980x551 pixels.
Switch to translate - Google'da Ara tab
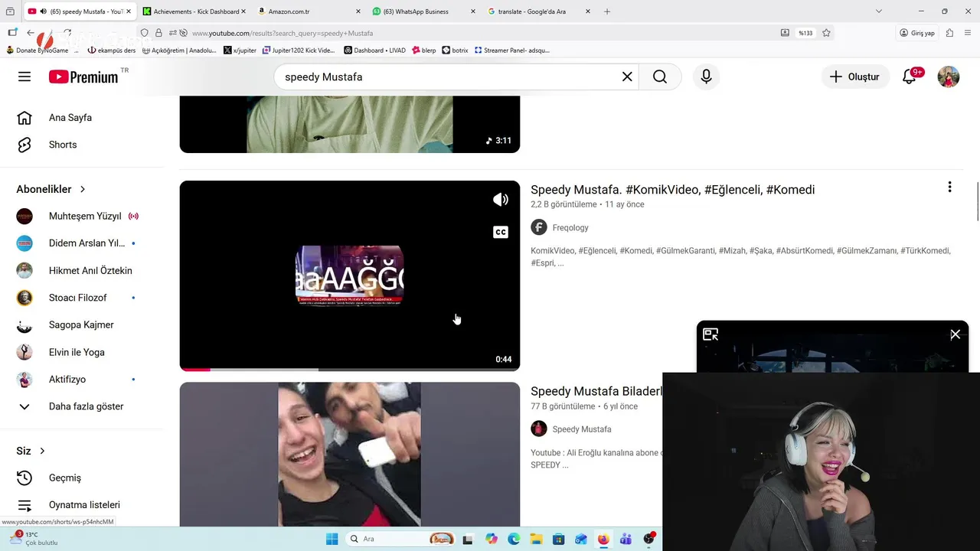538,11
